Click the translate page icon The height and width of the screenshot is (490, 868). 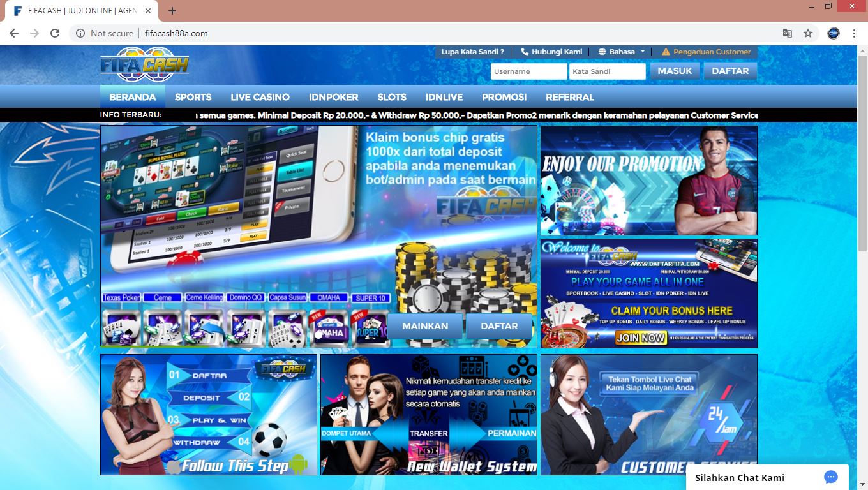(x=788, y=33)
